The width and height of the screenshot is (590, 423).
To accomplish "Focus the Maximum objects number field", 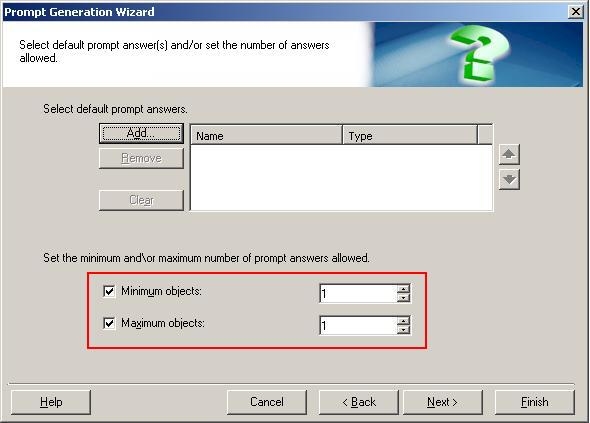I will [358, 325].
